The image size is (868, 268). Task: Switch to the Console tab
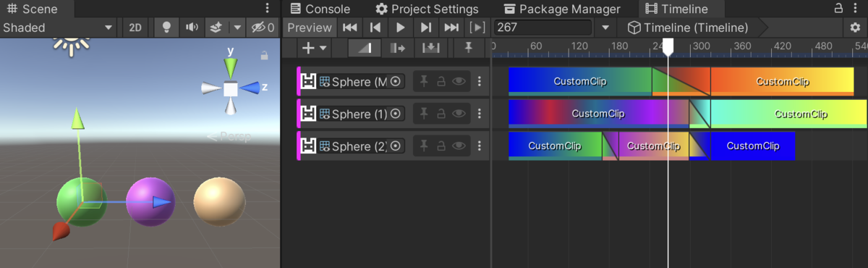point(320,9)
